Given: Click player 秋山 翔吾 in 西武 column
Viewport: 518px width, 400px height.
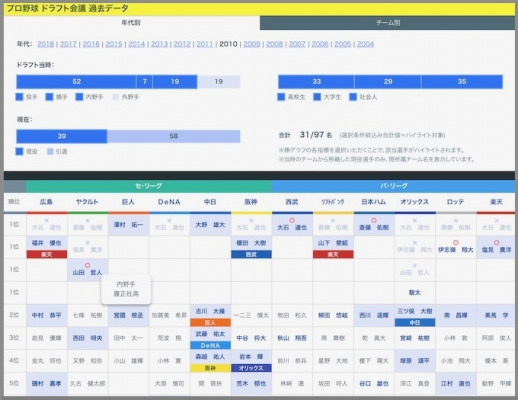Looking at the screenshot, I should point(292,338).
